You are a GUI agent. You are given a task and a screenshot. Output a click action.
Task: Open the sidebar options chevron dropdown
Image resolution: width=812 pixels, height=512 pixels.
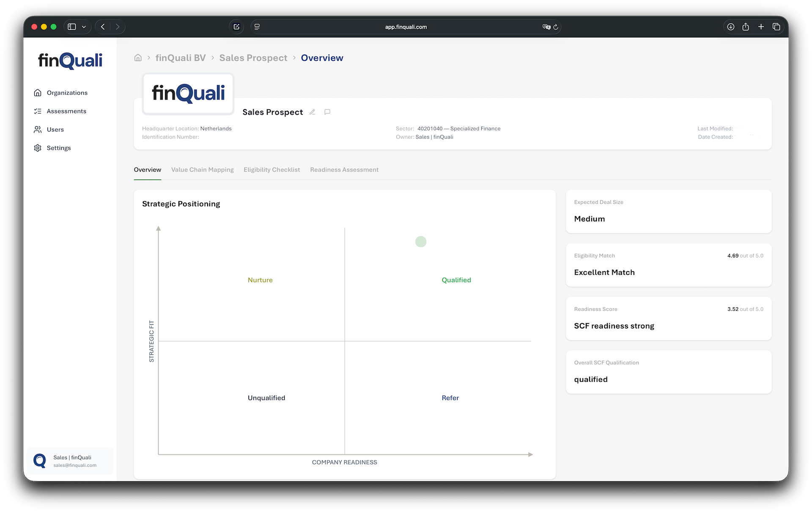[84, 27]
